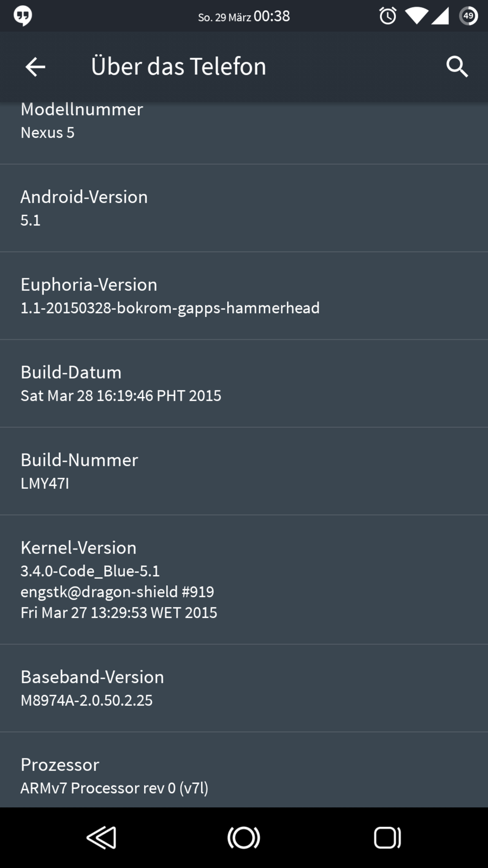Screen dimensions: 488x868
Task: Tap the back arrow in header
Action: [35, 67]
